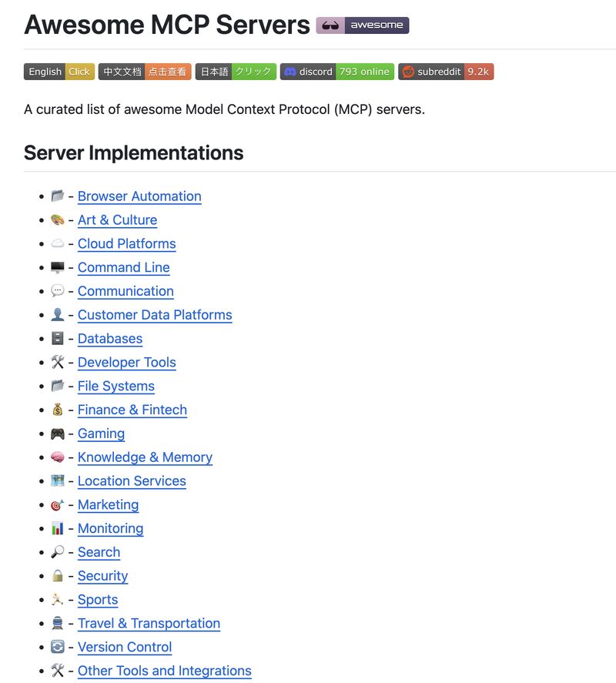The height and width of the screenshot is (683, 616).
Task: Click the brain icon beside Knowledge & Memory
Action: click(58, 457)
